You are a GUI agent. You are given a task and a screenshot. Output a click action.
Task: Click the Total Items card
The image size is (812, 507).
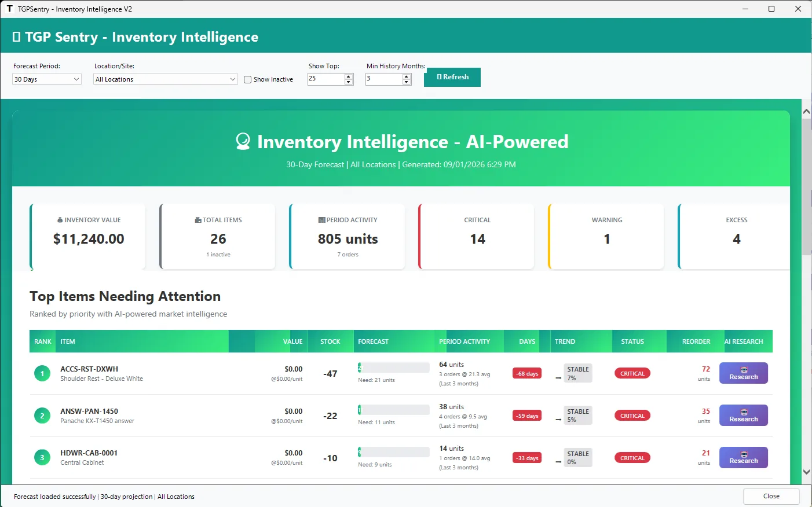click(x=218, y=237)
